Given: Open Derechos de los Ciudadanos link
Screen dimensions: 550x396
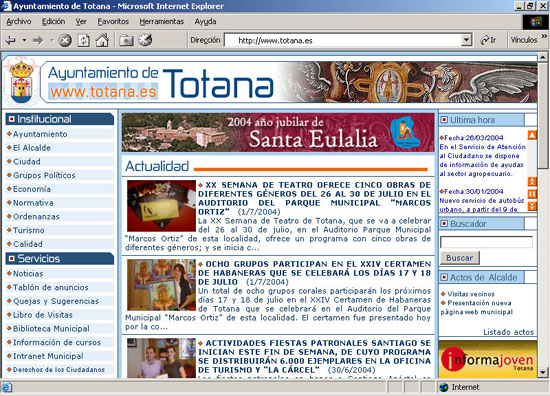Looking at the screenshot, I should (59, 370).
